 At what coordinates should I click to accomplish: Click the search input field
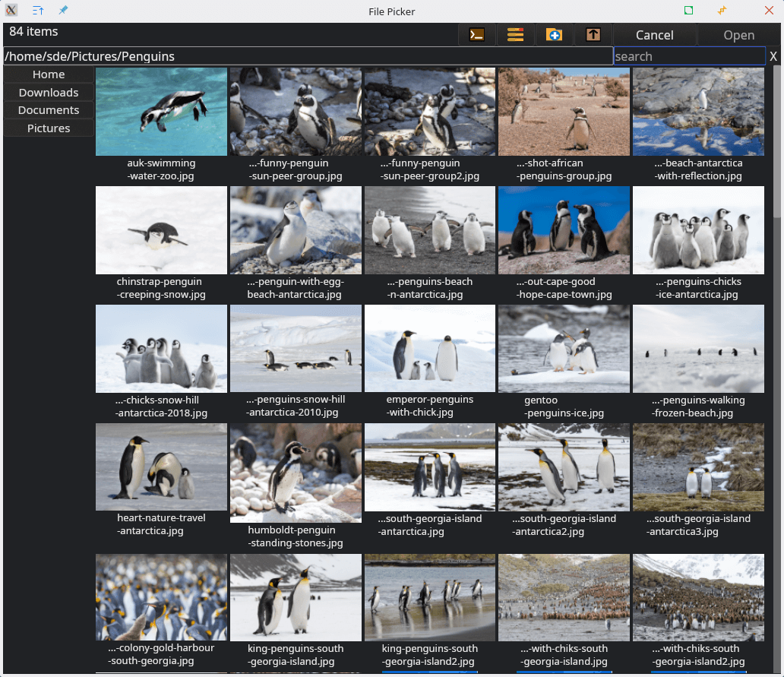point(688,56)
